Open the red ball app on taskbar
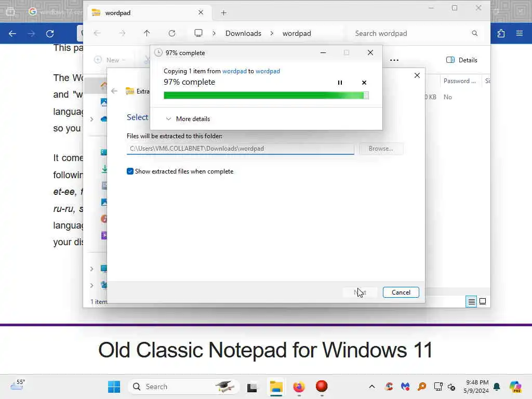 (322, 386)
